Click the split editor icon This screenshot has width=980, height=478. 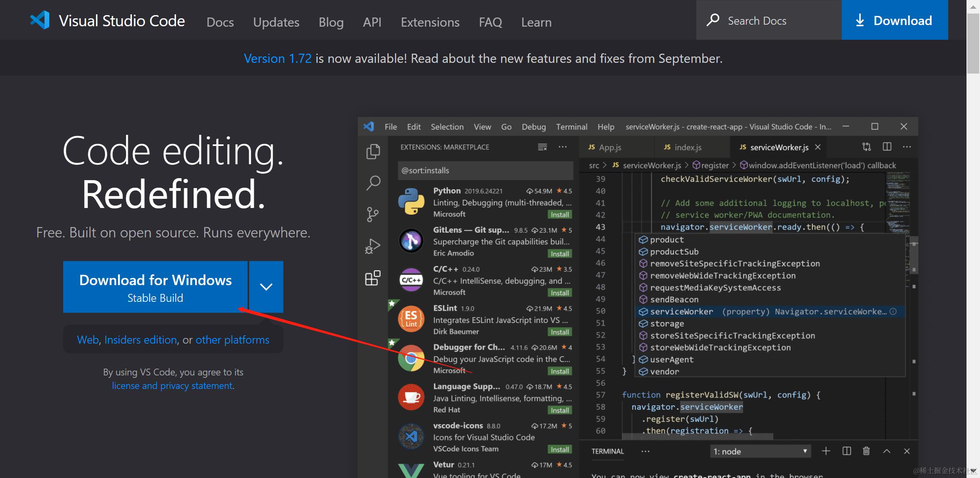pyautogui.click(x=887, y=147)
